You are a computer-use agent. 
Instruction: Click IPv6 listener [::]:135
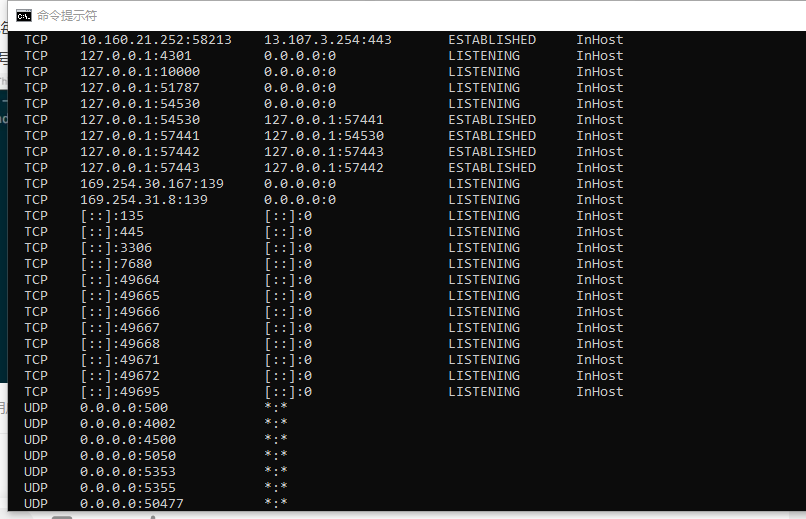[x=112, y=216]
